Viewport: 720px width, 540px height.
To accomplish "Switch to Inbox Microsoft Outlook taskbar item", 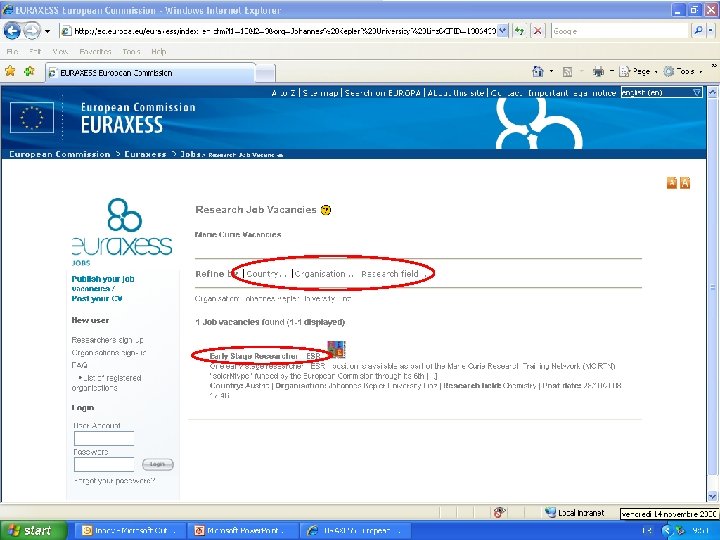I will [x=131, y=530].
